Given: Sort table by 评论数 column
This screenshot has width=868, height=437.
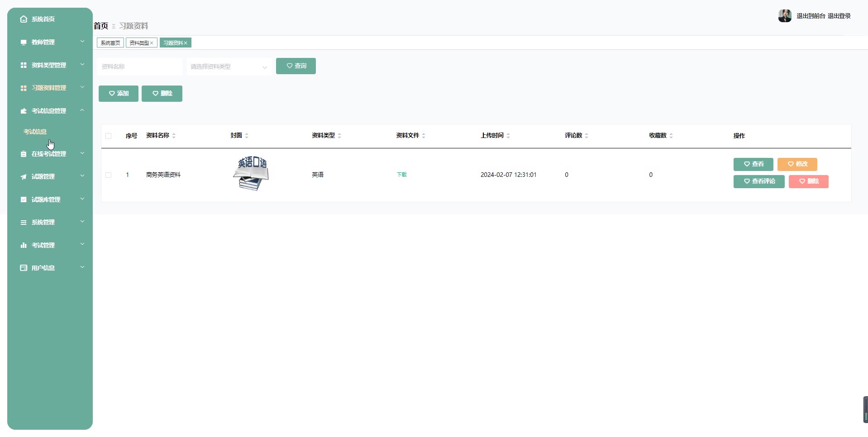Looking at the screenshot, I should [x=587, y=136].
